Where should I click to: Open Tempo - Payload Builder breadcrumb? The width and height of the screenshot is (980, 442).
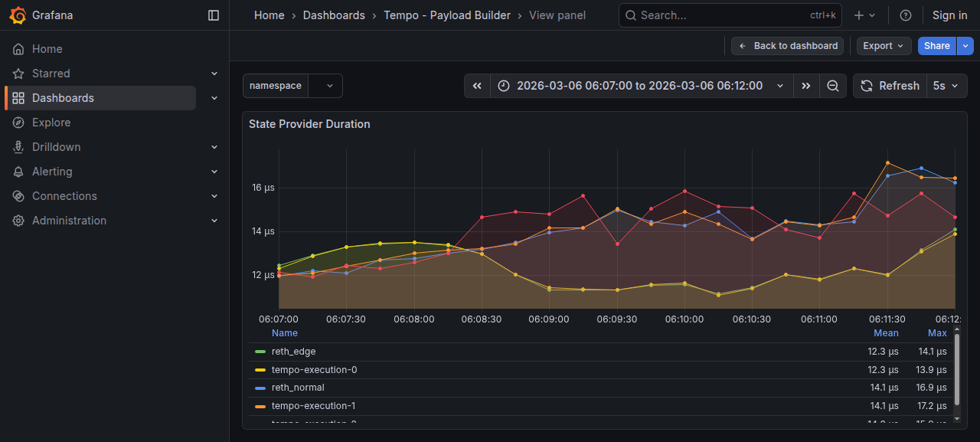pos(447,15)
